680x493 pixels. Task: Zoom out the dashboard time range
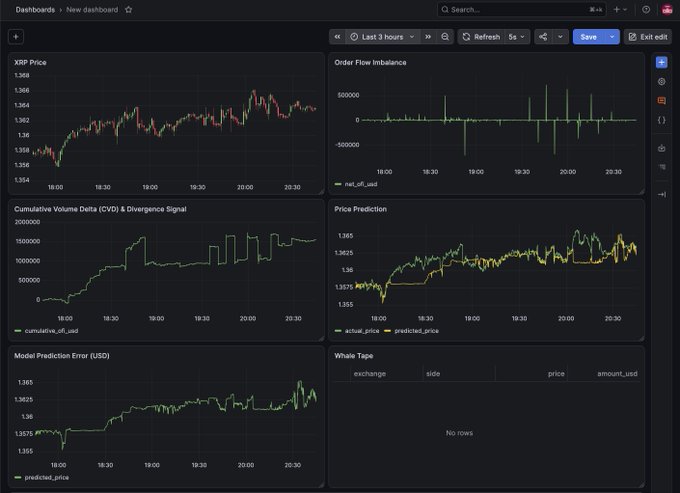coord(445,37)
